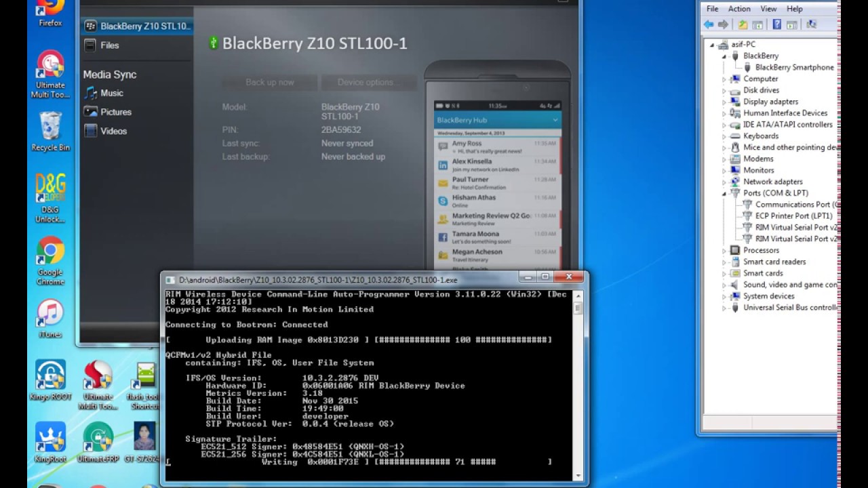Open Pictures under Media Sync

[115, 112]
